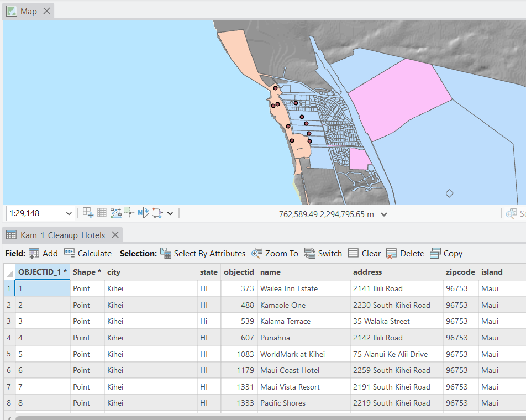Open the map scale dropdown 1:29,148
This screenshot has height=420, width=526.
click(x=69, y=213)
